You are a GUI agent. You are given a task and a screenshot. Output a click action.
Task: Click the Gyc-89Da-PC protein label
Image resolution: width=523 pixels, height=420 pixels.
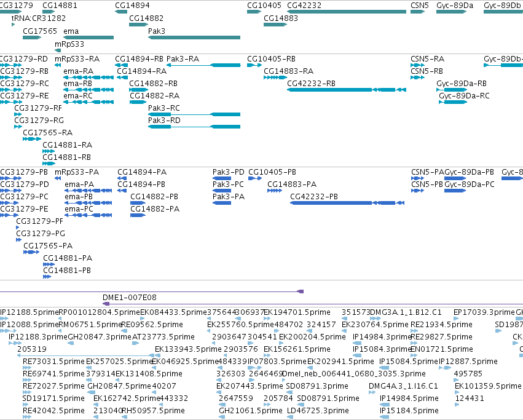click(x=470, y=184)
